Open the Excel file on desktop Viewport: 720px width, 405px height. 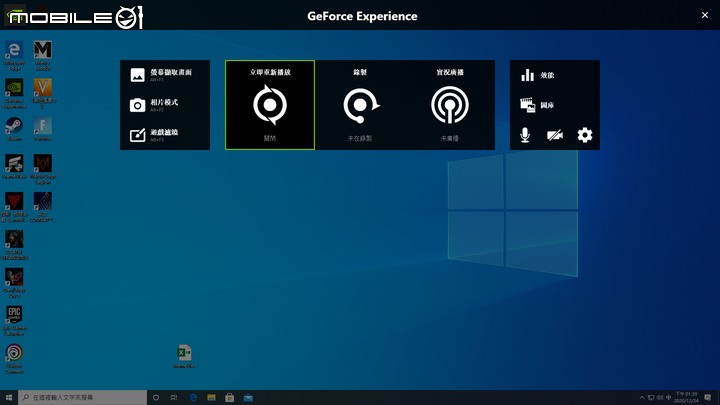(x=184, y=356)
